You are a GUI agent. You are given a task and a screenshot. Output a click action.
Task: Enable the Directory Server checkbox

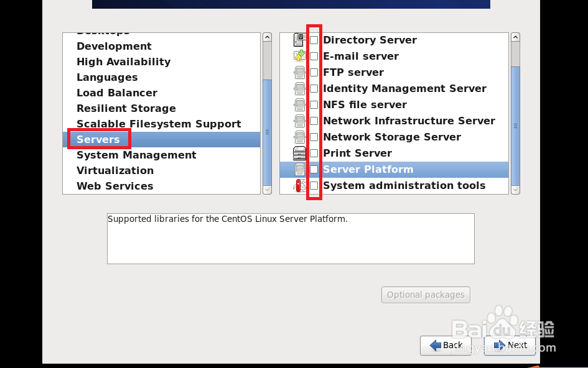pos(314,40)
